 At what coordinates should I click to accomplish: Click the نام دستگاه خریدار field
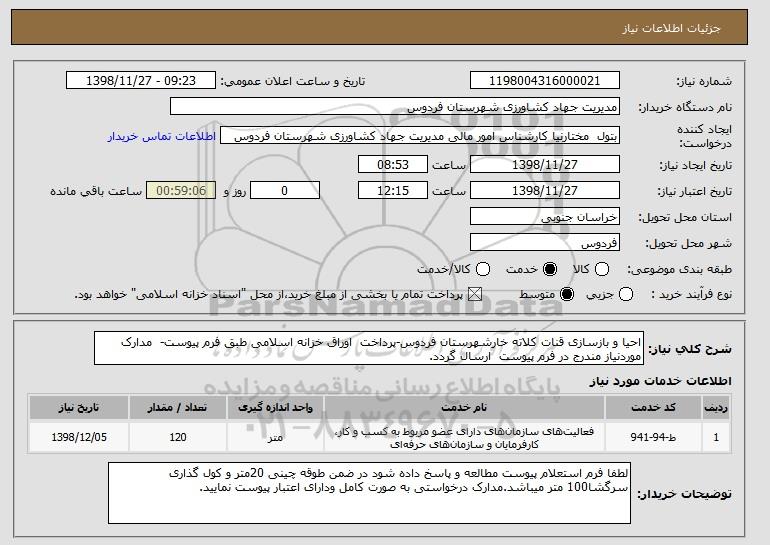395,107
